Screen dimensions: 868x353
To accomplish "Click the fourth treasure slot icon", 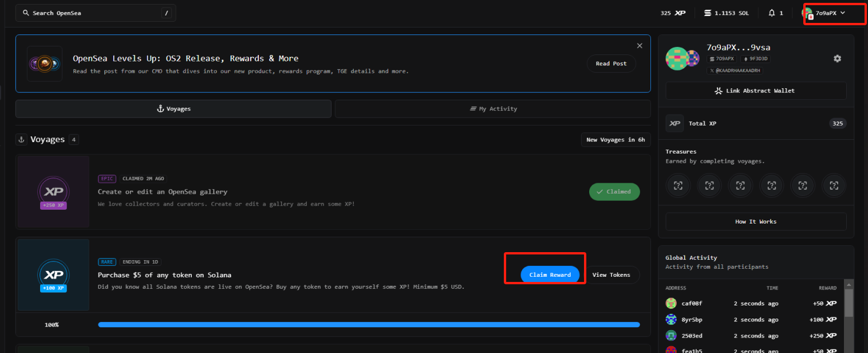I will pos(771,185).
